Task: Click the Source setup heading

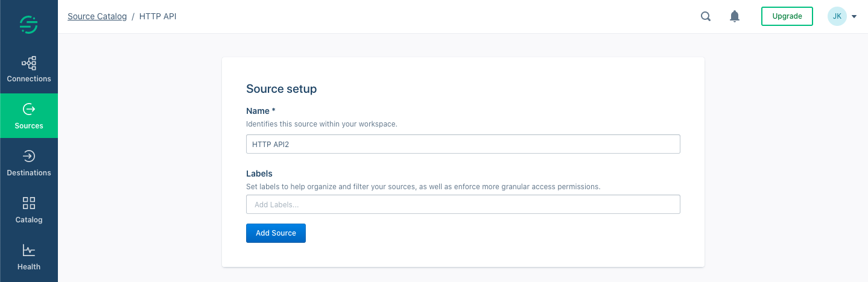Action: coord(282,89)
